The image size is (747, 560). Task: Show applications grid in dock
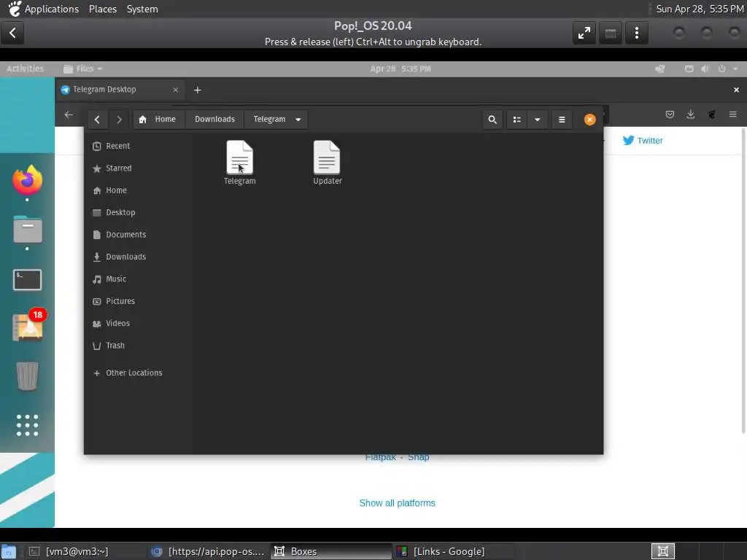point(27,425)
